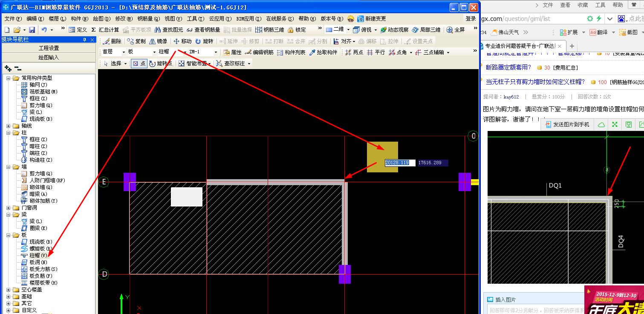The height and width of the screenshot is (314, 644).
Task: Collapse the 常用构件类型 tree node
Action: pos(9,78)
